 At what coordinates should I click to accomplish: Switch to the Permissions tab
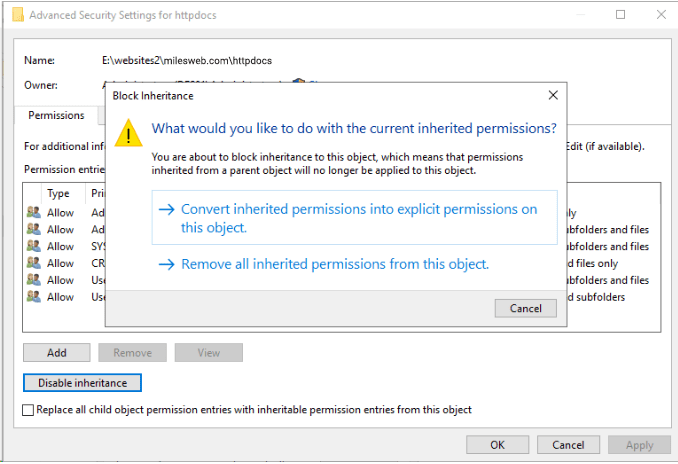[x=56, y=116]
